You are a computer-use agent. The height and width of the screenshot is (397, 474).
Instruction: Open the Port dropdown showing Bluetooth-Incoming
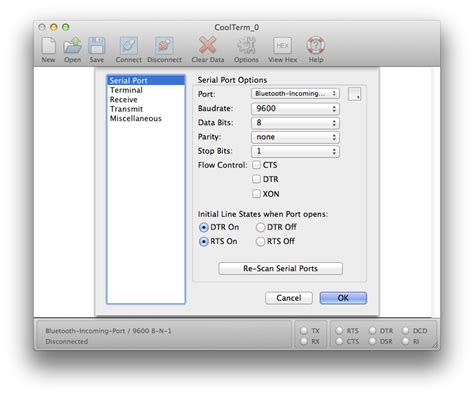(295, 94)
